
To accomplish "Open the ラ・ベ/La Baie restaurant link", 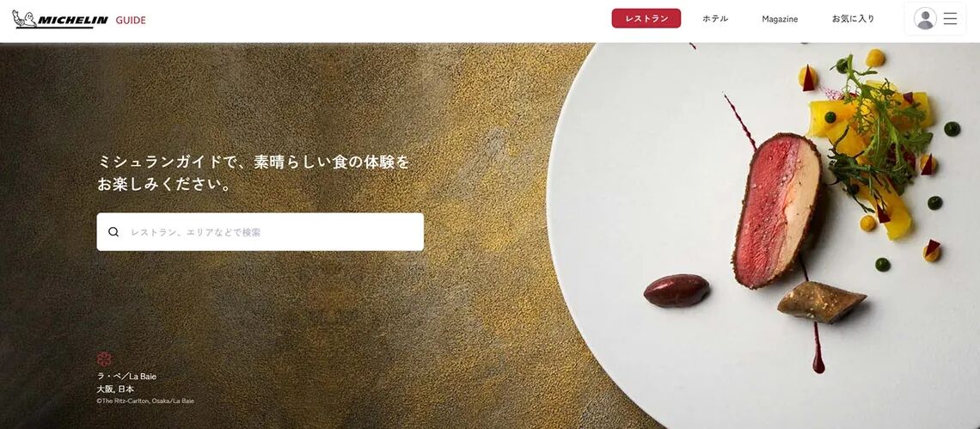I will (127, 377).
